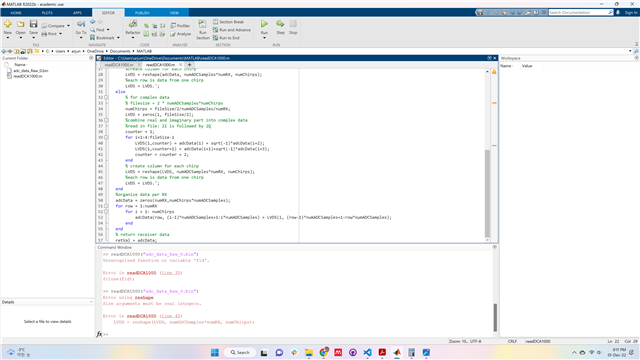Expand the Print dropdown arrow

(x=60, y=34)
